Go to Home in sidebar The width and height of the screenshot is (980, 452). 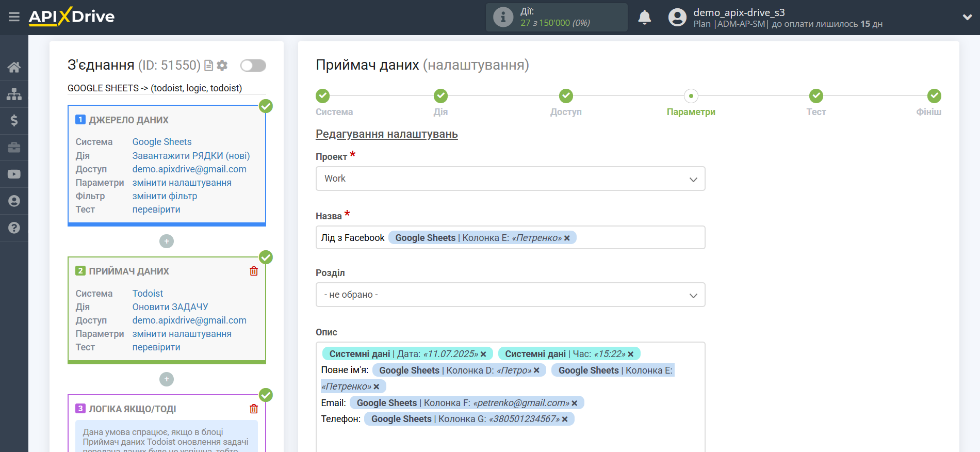pyautogui.click(x=14, y=67)
